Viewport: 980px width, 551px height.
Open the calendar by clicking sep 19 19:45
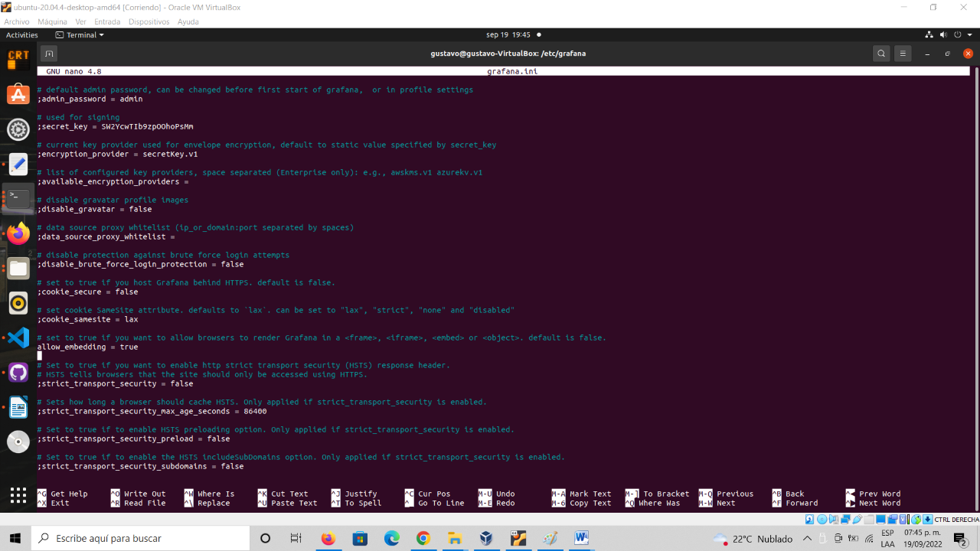point(508,34)
